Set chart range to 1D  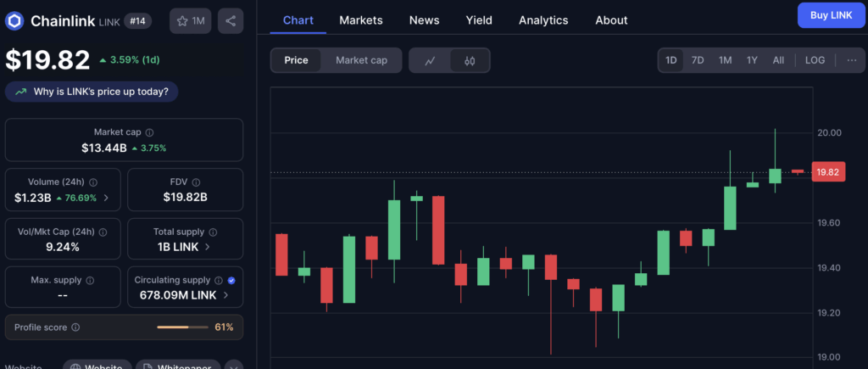[x=671, y=60]
